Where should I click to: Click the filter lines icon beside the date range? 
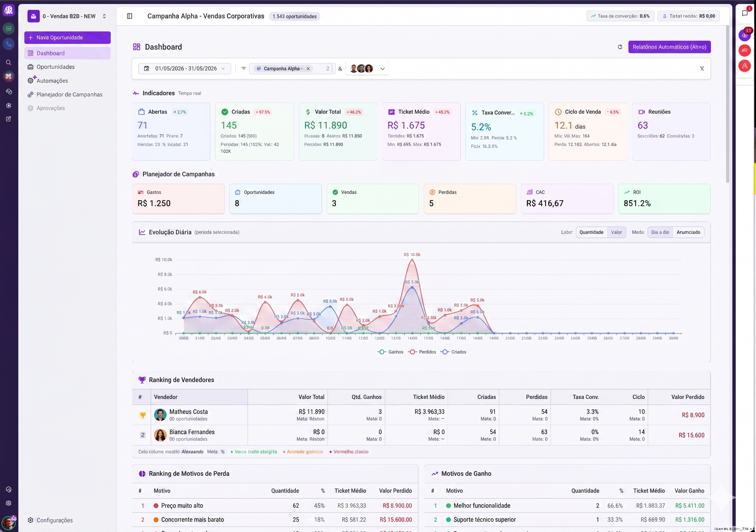tap(244, 68)
